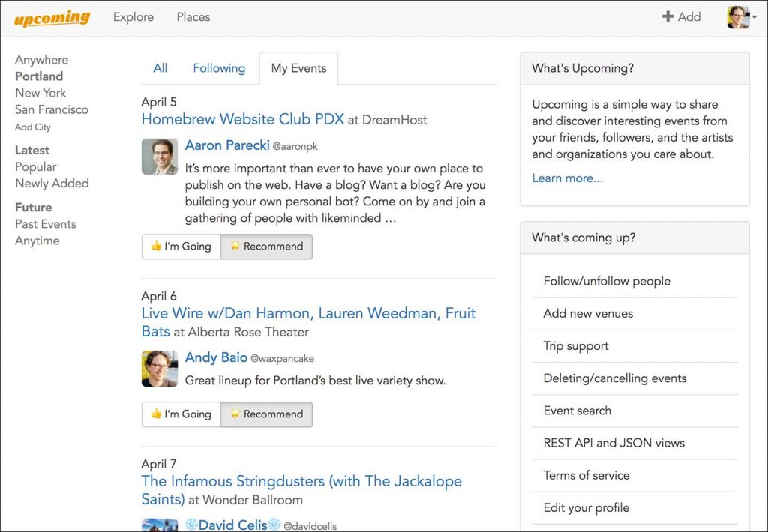The image size is (768, 532).
Task: Click the @waxpancake handle
Action: [282, 359]
